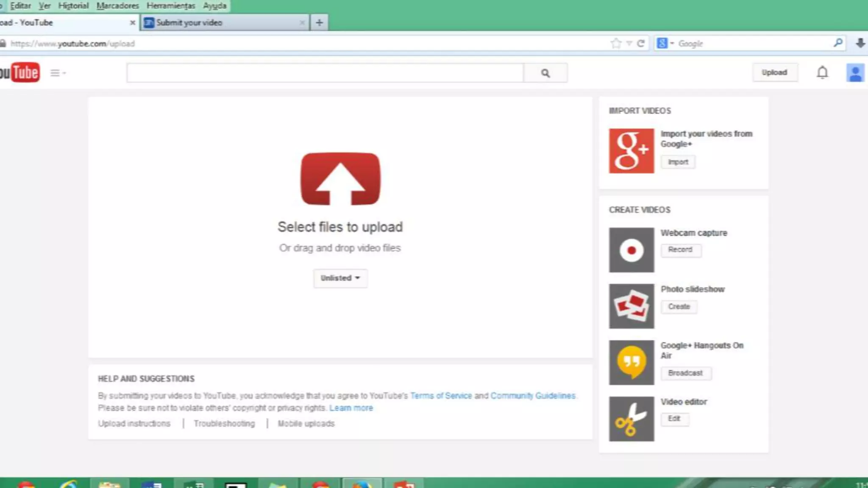
Task: Open a new browser tab
Action: pyautogui.click(x=319, y=23)
